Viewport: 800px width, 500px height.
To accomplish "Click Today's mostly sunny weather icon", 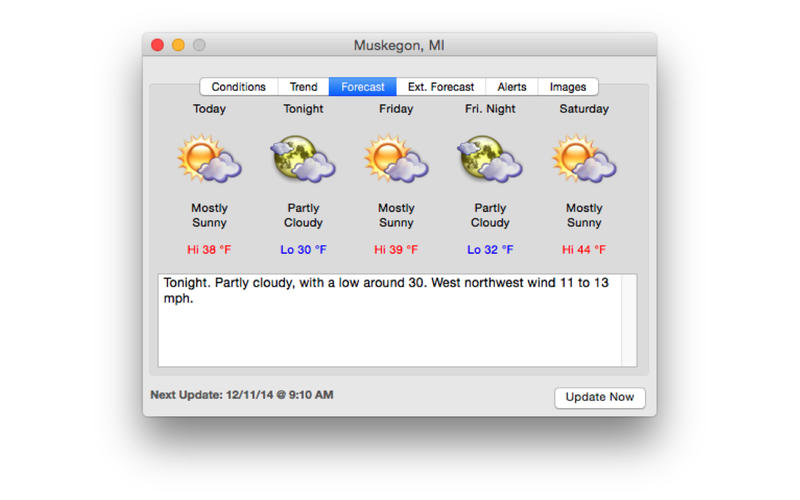I will pos(209,158).
